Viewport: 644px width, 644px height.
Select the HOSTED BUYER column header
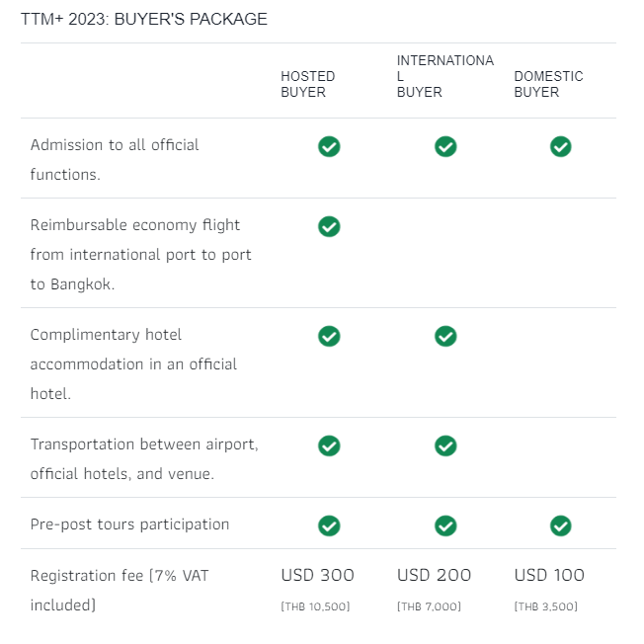[x=307, y=84]
